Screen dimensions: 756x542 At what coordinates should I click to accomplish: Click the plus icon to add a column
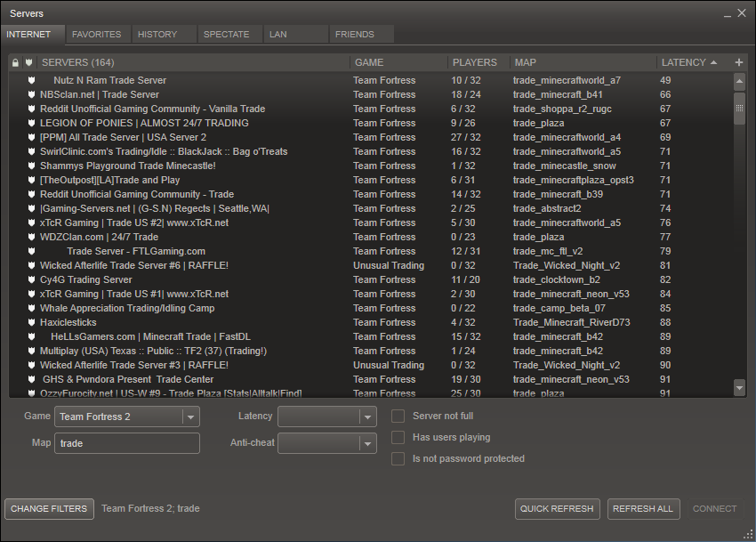point(738,62)
